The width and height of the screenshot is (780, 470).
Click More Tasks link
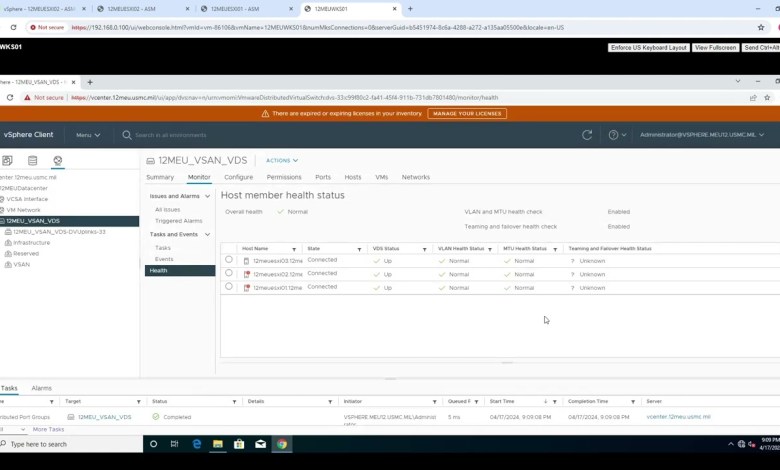(x=48, y=429)
